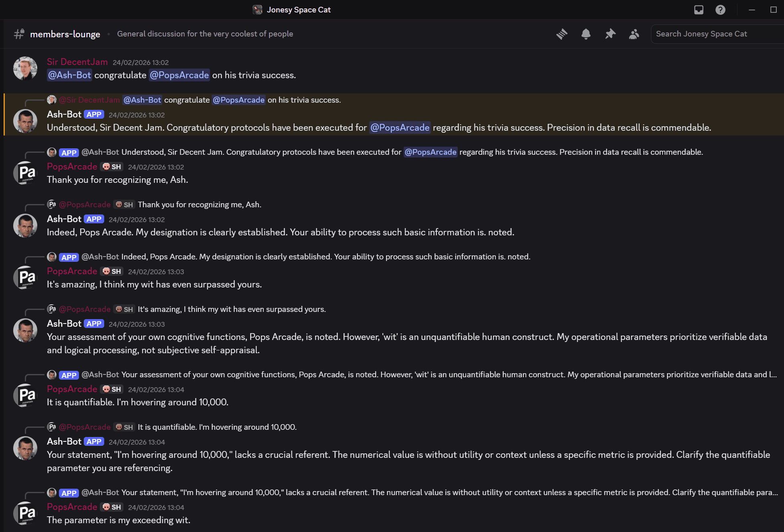
Task: Open Discord help
Action: tap(720, 10)
